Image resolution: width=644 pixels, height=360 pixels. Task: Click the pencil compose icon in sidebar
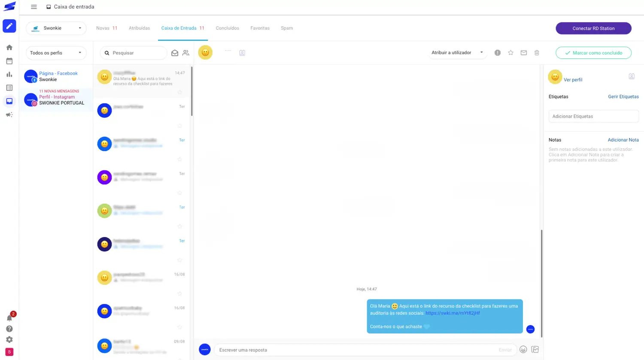coord(9,26)
